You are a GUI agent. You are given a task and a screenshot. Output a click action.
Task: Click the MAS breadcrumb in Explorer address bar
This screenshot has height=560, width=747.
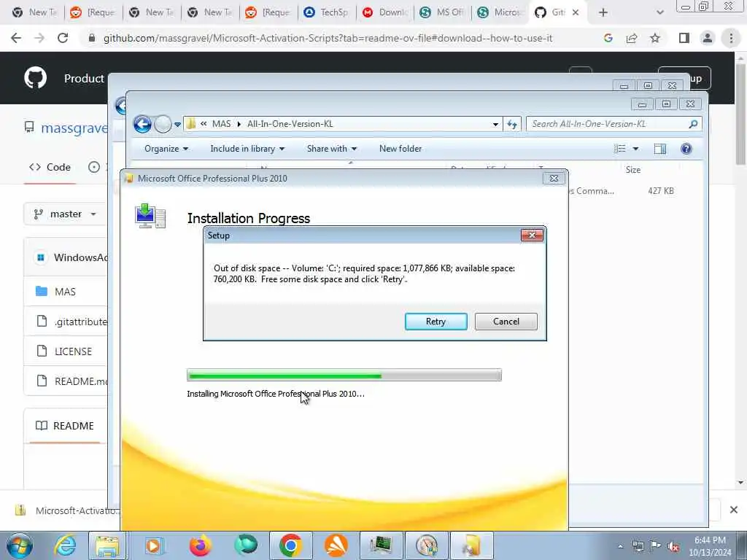[x=221, y=124]
